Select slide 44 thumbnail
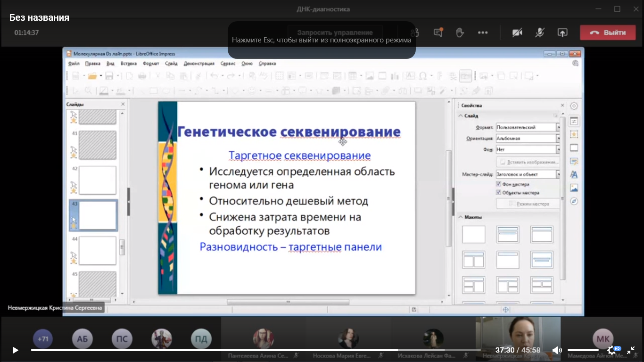The image size is (644, 362). tap(98, 251)
